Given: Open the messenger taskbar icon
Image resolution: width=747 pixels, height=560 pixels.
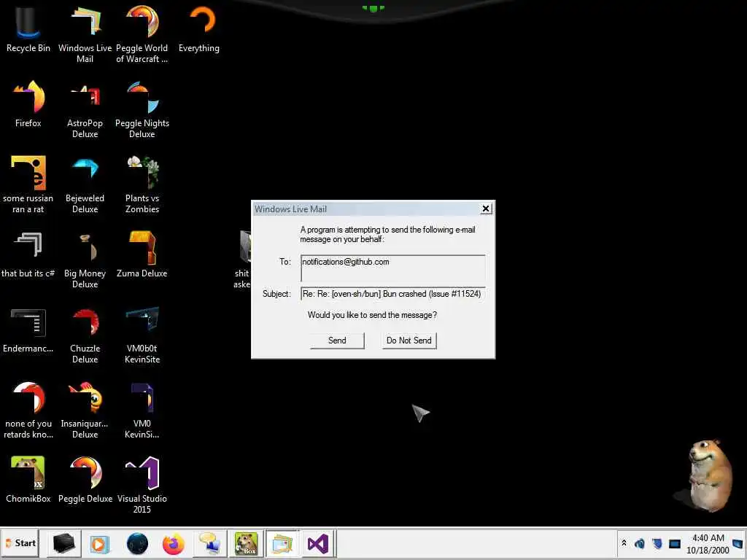Looking at the screenshot, I should click(x=209, y=544).
